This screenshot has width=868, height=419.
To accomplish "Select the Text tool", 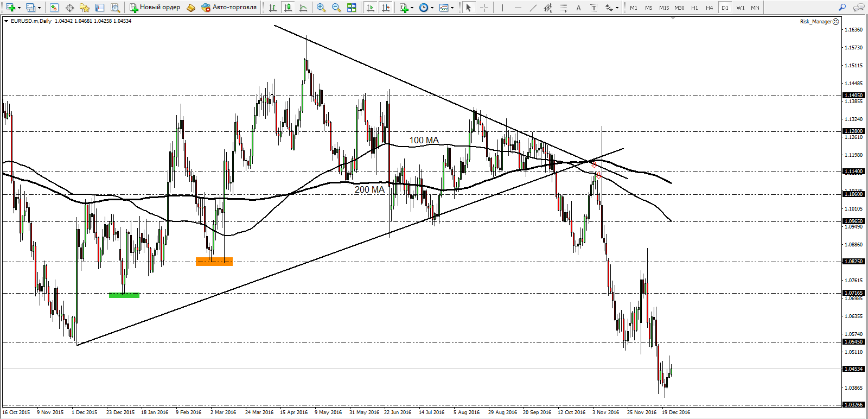I will pos(579,8).
